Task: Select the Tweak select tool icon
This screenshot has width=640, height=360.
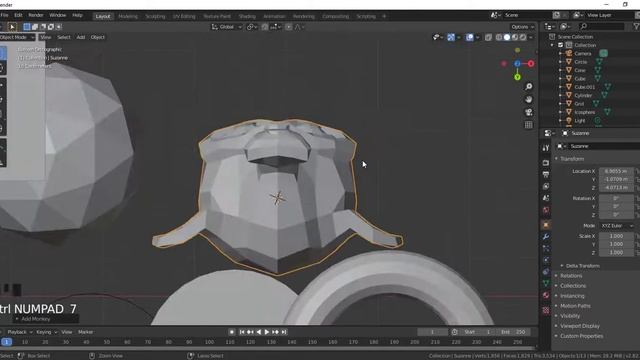Action: 12,27
